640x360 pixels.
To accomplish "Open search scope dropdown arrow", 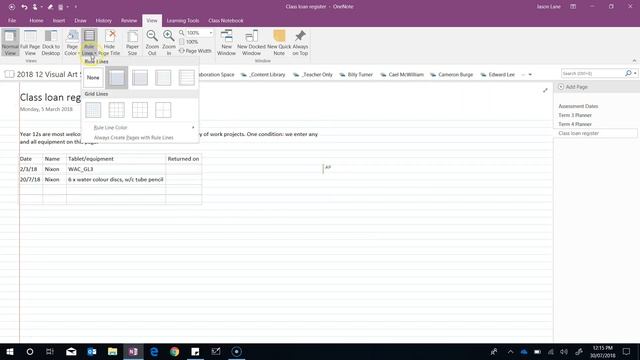I will 635,73.
